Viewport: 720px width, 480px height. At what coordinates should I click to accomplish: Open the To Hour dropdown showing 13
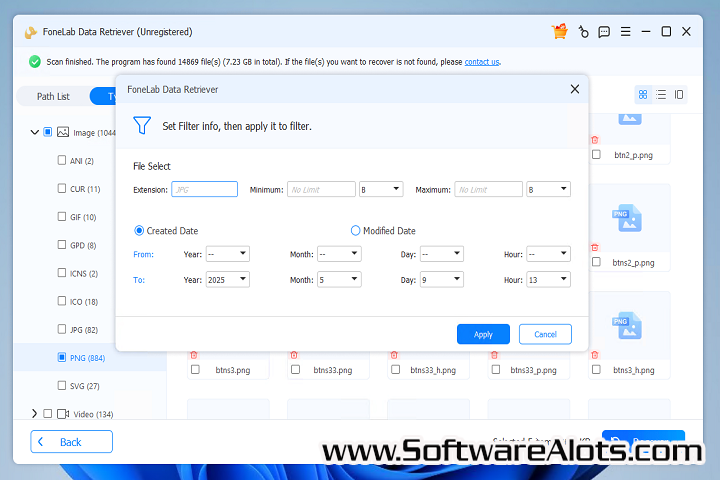tap(548, 280)
